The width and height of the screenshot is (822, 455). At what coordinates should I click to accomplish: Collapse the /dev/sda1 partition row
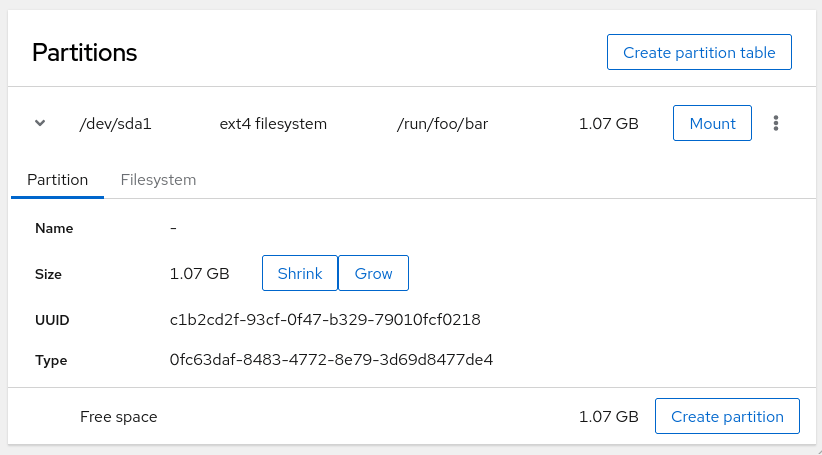coord(40,124)
